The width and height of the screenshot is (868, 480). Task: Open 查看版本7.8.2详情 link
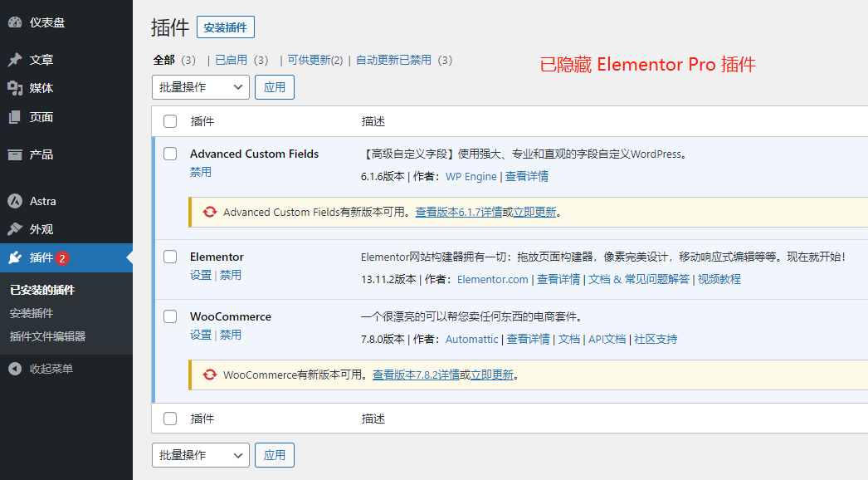pos(417,375)
